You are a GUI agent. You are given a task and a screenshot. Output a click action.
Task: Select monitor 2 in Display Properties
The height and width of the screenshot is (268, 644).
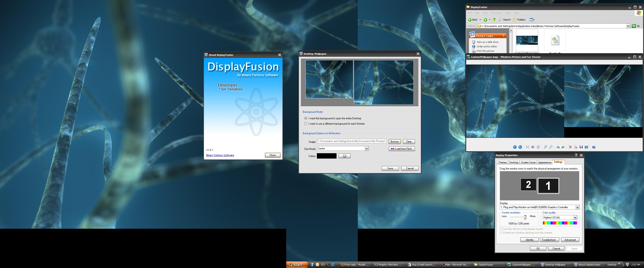click(x=528, y=184)
